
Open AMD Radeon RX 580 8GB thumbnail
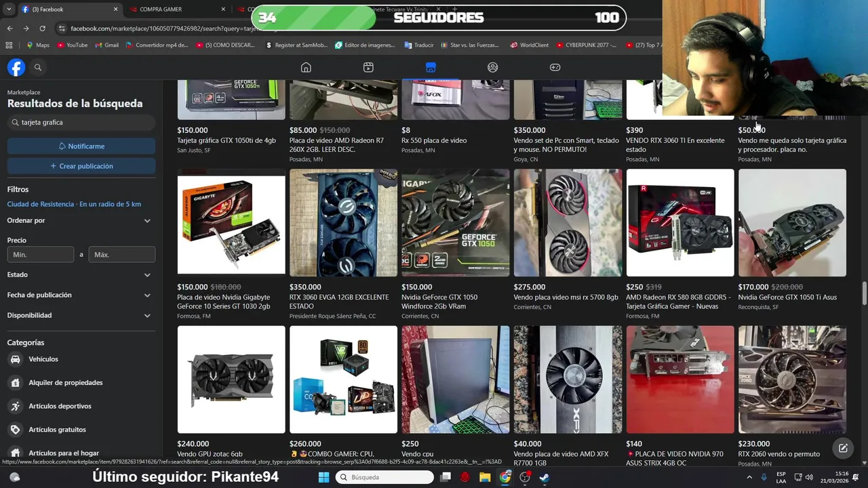click(x=680, y=223)
